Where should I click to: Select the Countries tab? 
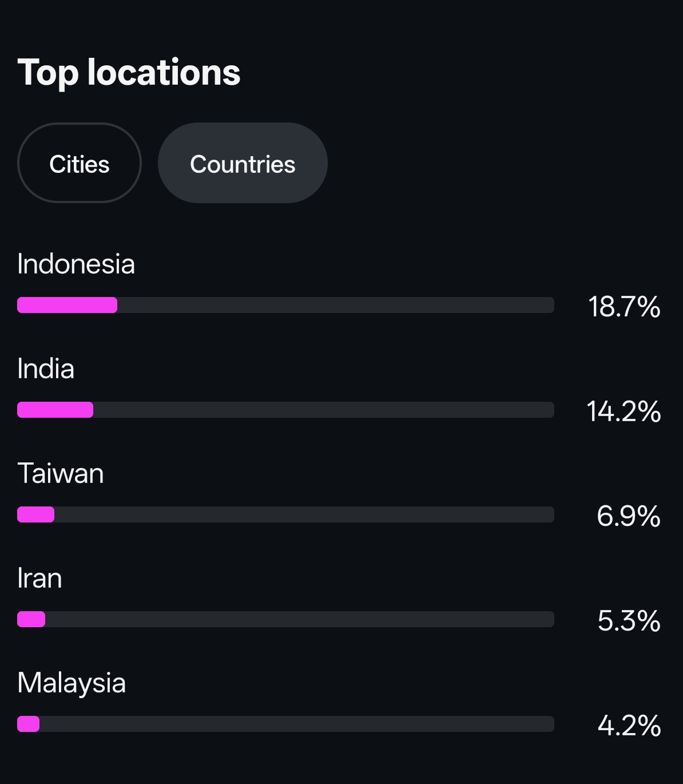coord(243,164)
